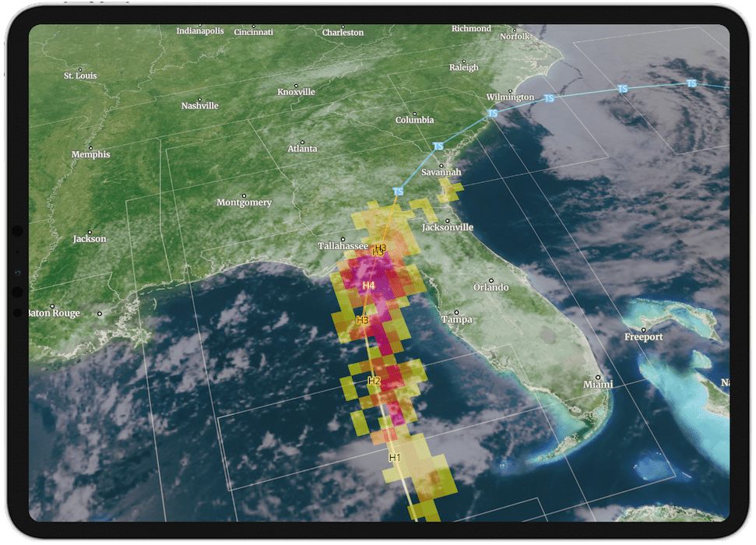
Task: Click the Orlando city label
Action: pos(491,287)
